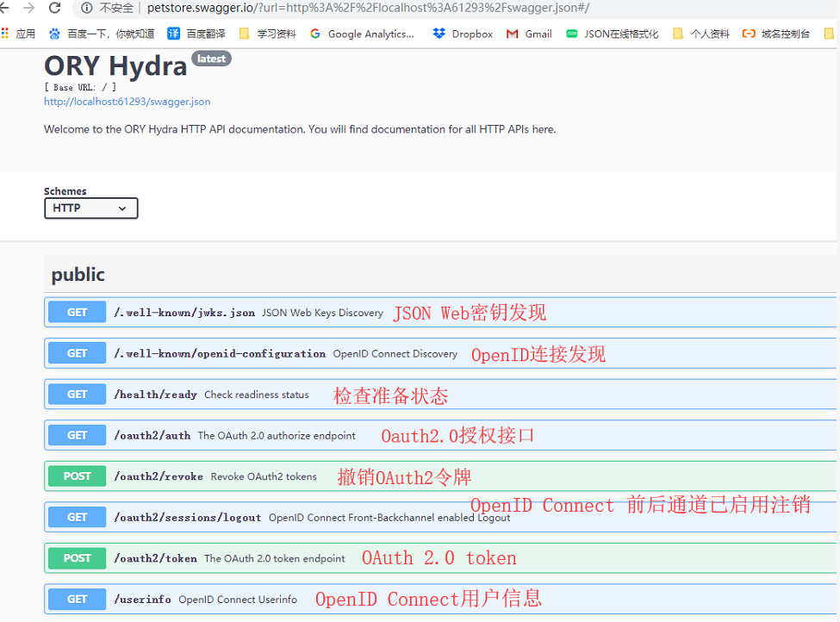Click 'OpenID Connect Userinfo' description text
The height and width of the screenshot is (622, 840).
point(238,600)
